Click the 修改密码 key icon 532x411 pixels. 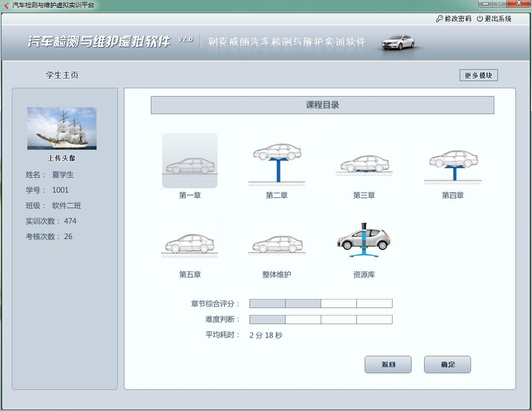440,19
